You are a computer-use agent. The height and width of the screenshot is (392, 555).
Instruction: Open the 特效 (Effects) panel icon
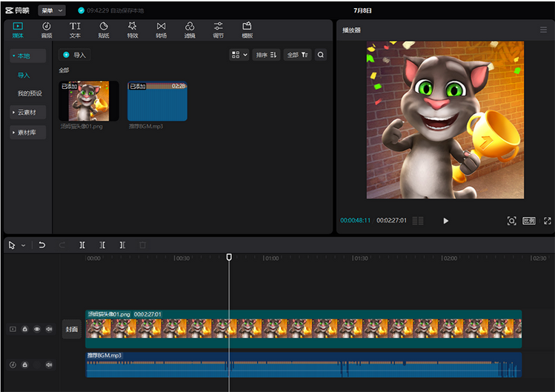click(x=132, y=30)
